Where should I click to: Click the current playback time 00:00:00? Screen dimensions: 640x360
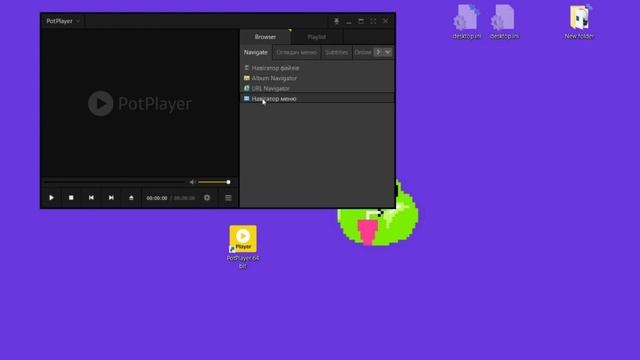coord(157,198)
